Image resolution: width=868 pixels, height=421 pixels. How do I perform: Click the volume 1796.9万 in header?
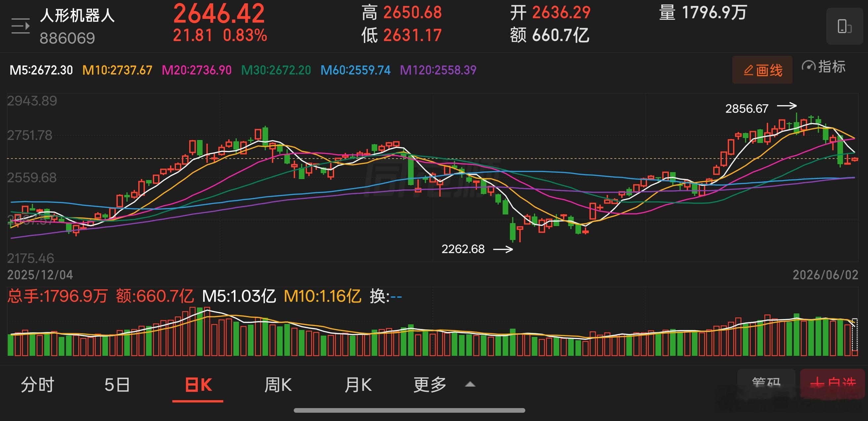coord(715,13)
